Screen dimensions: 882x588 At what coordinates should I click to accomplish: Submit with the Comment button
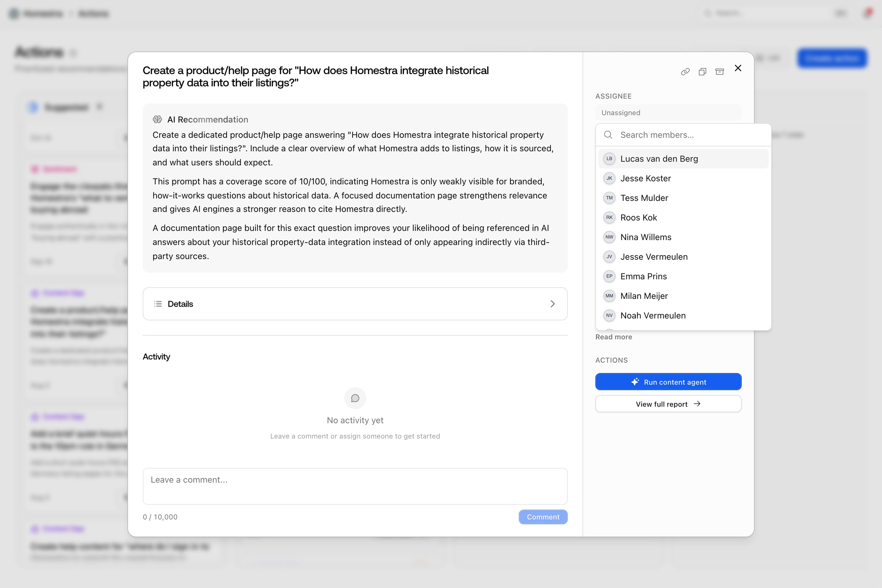[543, 517]
